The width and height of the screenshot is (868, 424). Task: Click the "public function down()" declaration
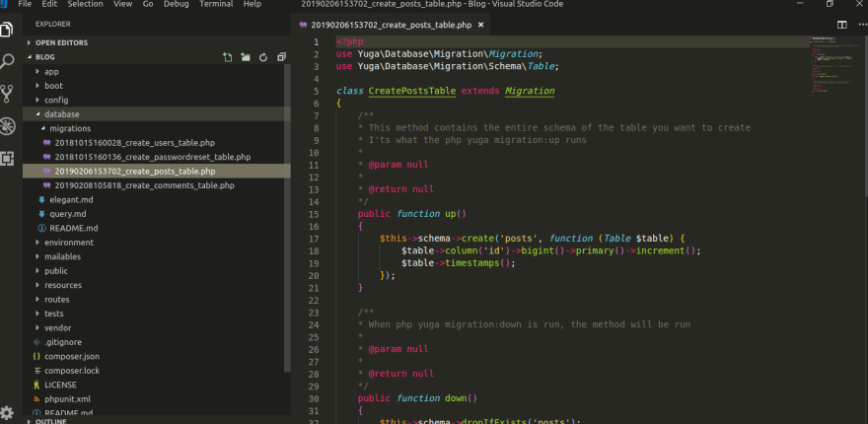point(417,398)
